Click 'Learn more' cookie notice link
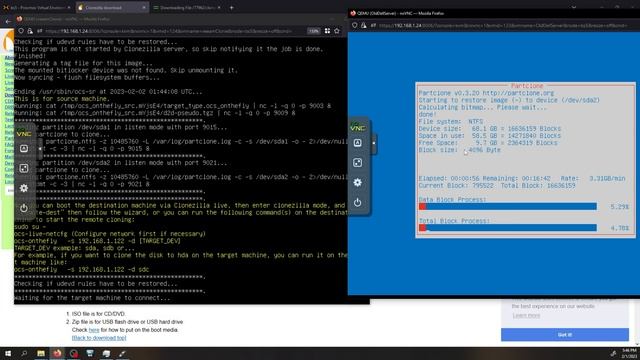The height and width of the screenshot is (360, 640). point(526,316)
